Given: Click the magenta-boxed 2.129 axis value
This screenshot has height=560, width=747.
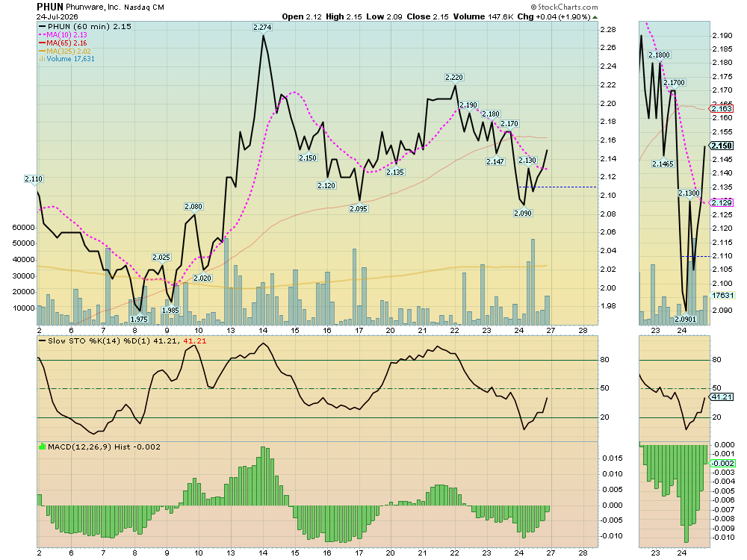Looking at the screenshot, I should (x=722, y=202).
